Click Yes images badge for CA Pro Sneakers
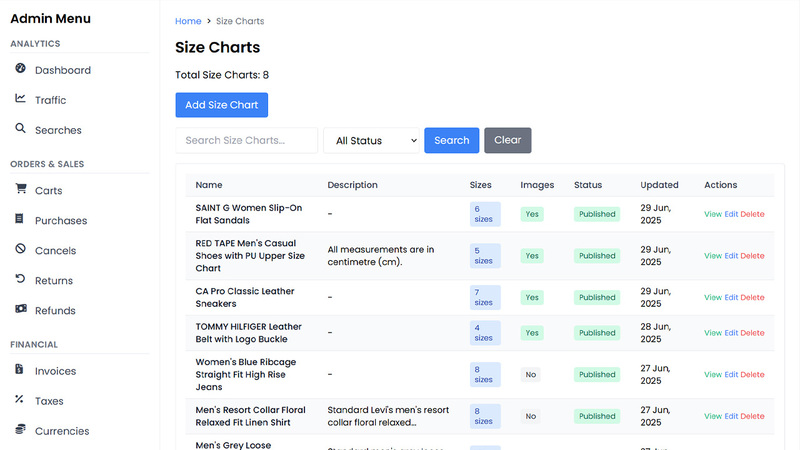Image resolution: width=800 pixels, height=450 pixels. [x=532, y=297]
